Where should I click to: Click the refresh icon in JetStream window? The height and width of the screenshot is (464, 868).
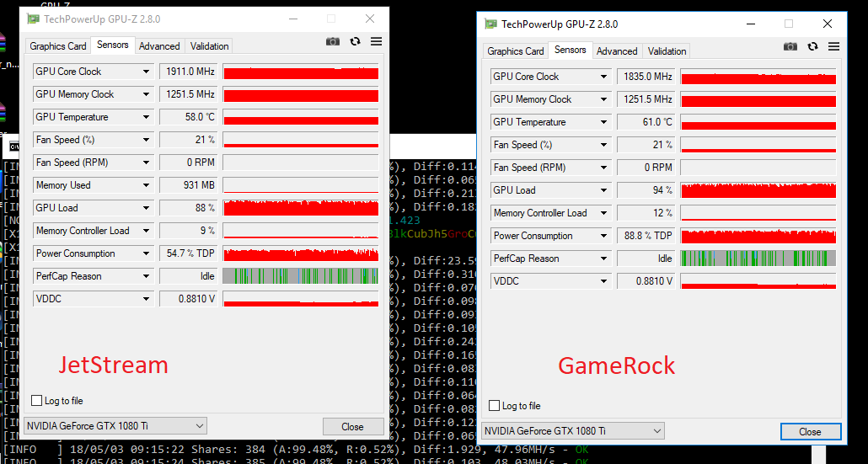tap(356, 41)
